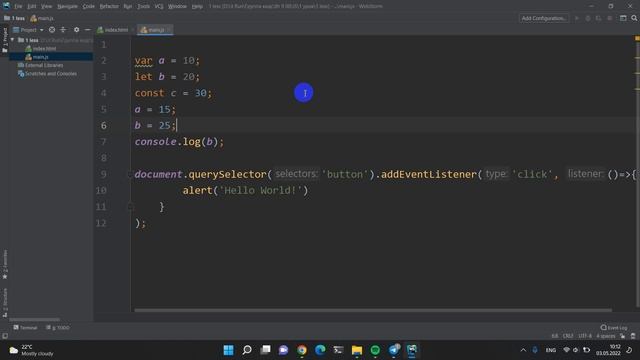Open Chat app on taskbar
This screenshot has height=360, width=640.
click(283, 350)
